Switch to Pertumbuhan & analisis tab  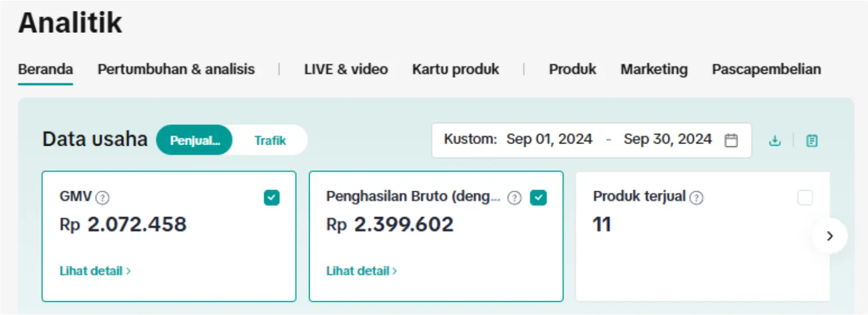pyautogui.click(x=176, y=70)
